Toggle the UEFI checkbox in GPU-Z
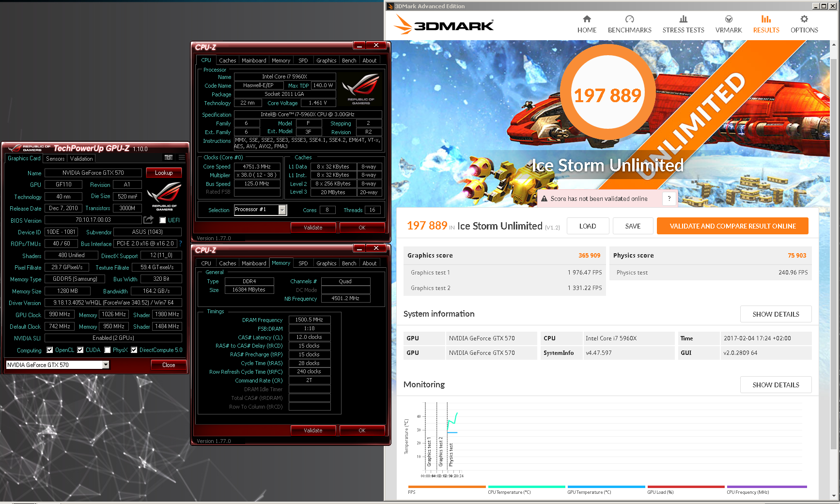The width and height of the screenshot is (840, 504). (163, 220)
